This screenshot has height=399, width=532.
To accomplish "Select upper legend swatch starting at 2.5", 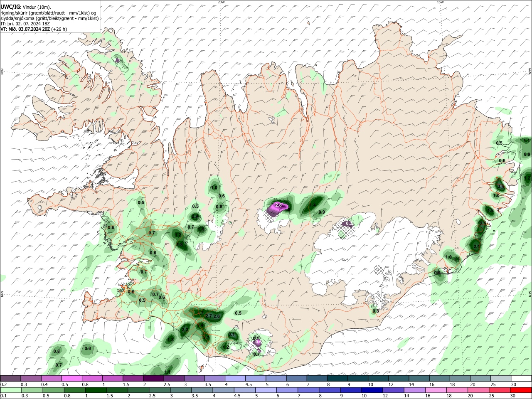I will (174, 379).
